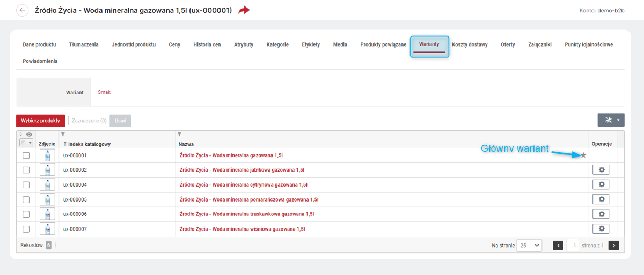Open the Dane produktu tab
This screenshot has height=275, width=644.
tap(39, 44)
